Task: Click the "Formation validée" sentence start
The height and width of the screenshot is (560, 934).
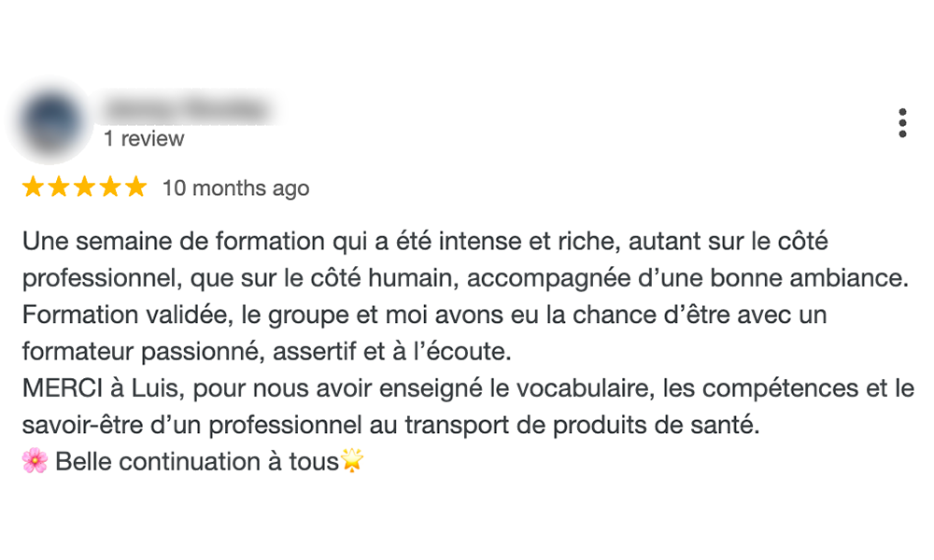Action: click(x=127, y=315)
